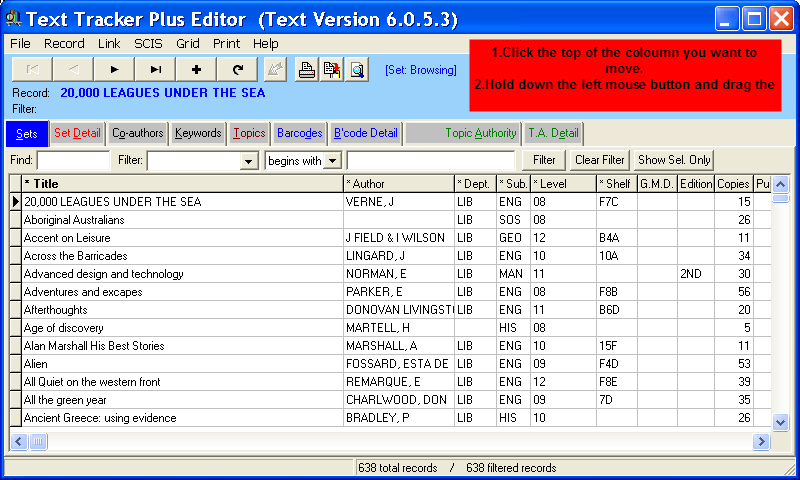This screenshot has width=800, height=480.
Task: Click the Level column header
Action: (x=563, y=184)
